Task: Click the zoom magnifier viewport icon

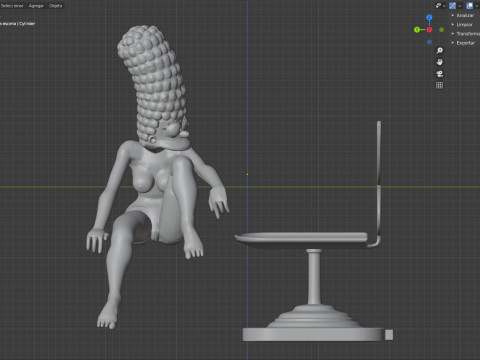Action: 440,50
